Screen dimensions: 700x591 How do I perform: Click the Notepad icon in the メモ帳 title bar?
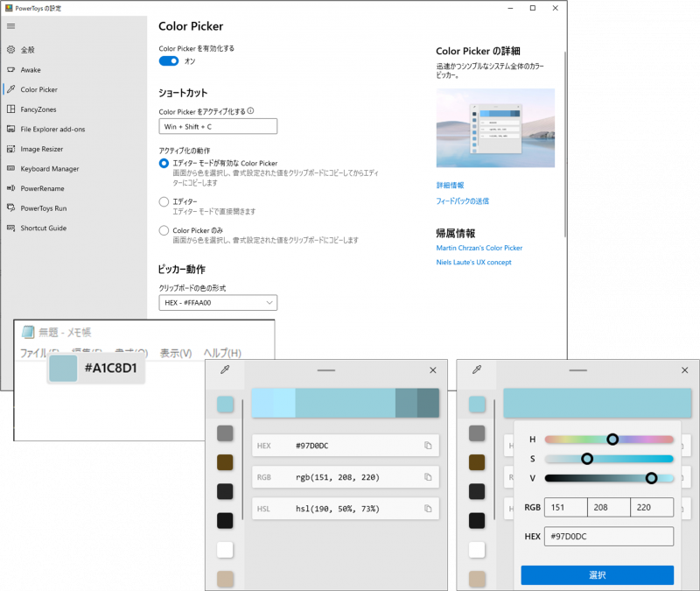pyautogui.click(x=28, y=332)
